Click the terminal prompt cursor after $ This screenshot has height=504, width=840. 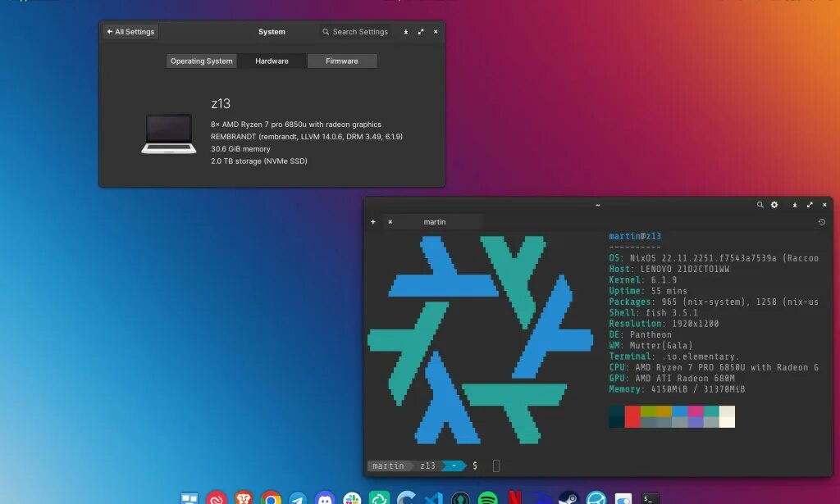496,466
